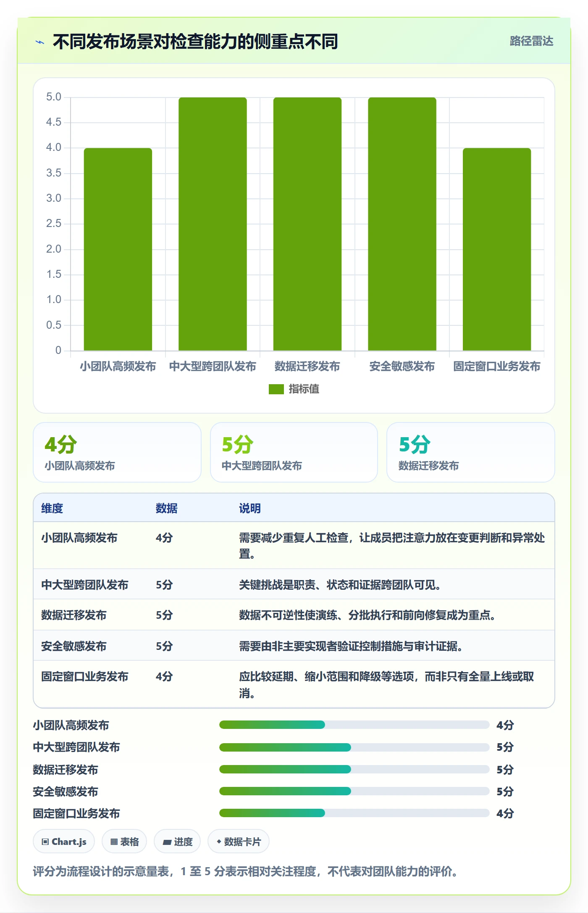Select the Chart.js chip
The height and width of the screenshot is (913, 588).
pyautogui.click(x=64, y=842)
